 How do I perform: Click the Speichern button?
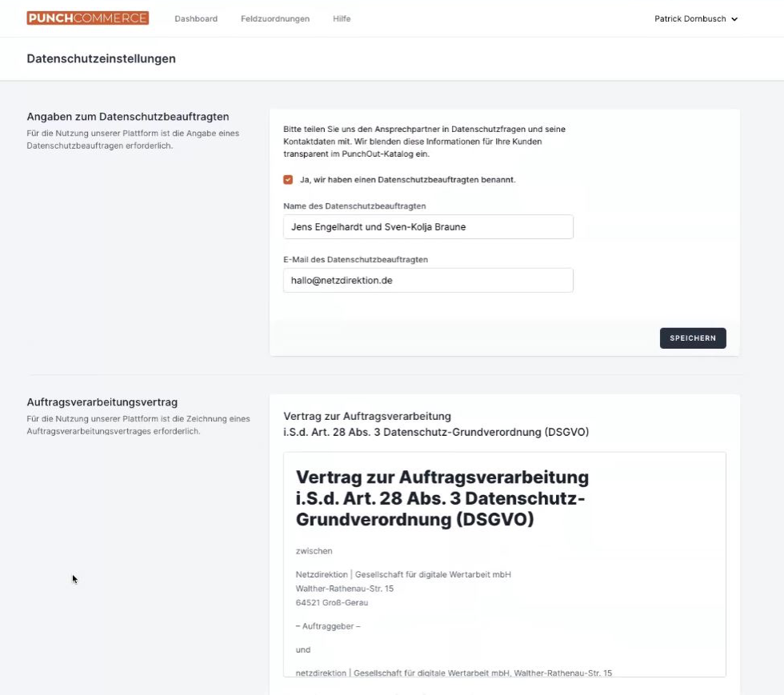[693, 338]
